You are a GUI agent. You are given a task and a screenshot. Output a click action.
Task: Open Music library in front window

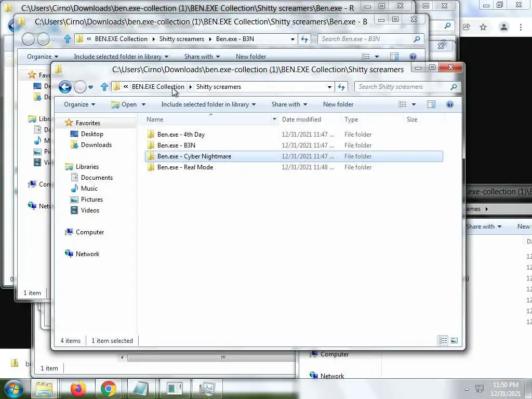tap(89, 188)
